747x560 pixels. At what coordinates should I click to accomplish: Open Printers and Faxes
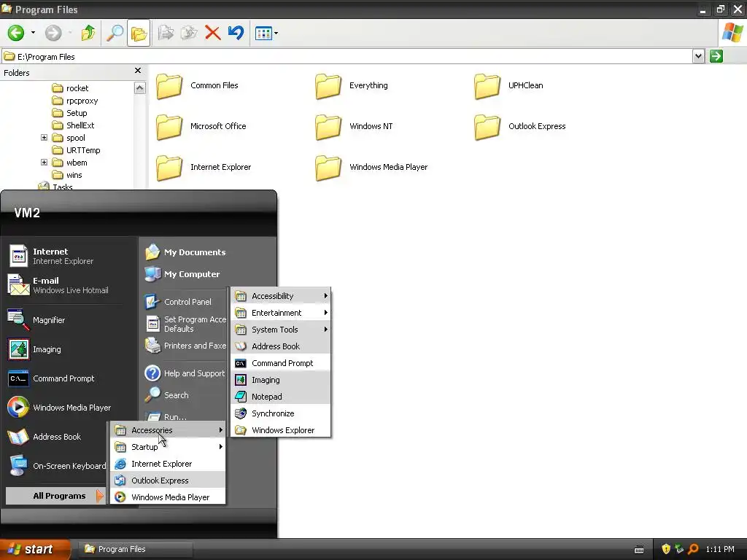pos(186,346)
